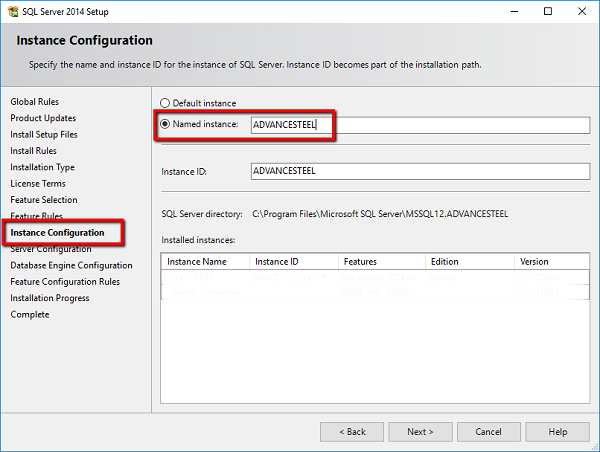Select Product Updates step in sidebar

point(43,118)
